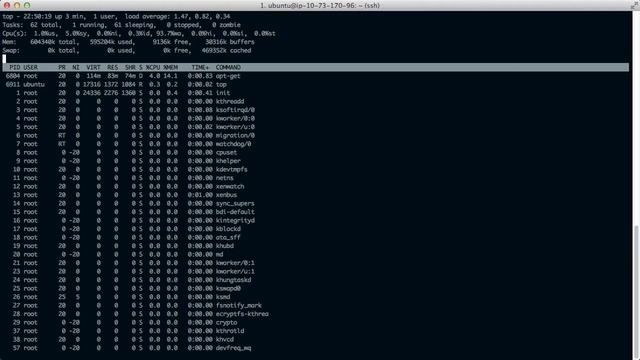The width and height of the screenshot is (640, 360).
Task: Click the %CPU column header
Action: (x=153, y=67)
